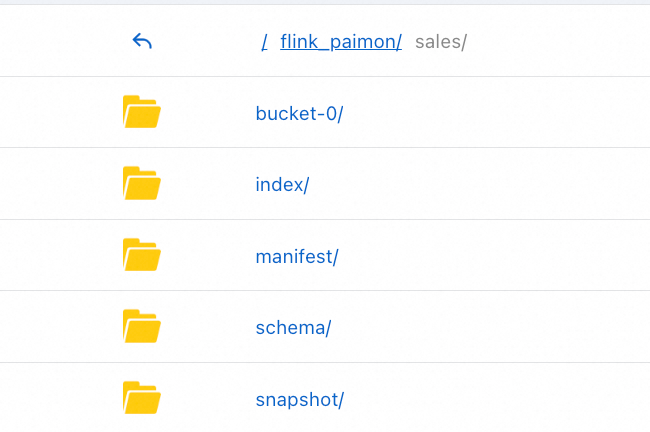Open the index/ directory link

[282, 185]
